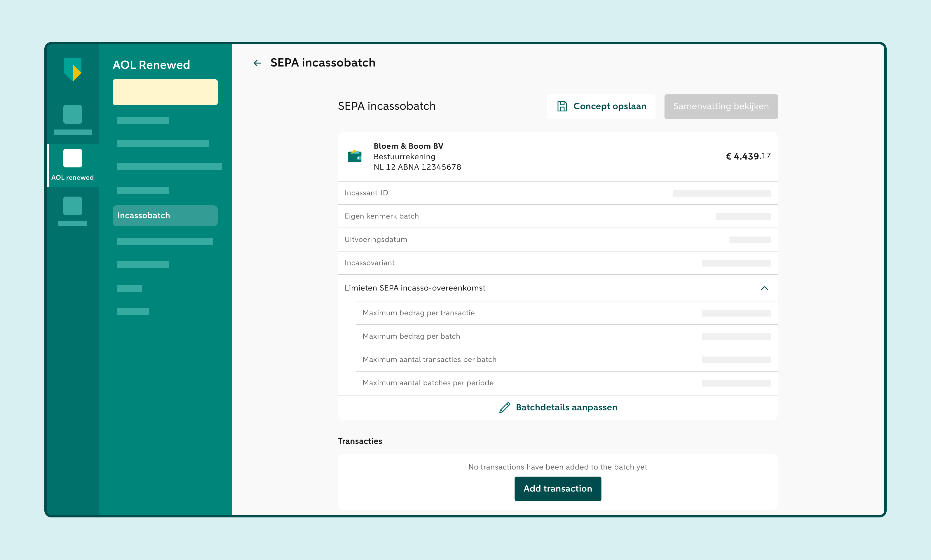Viewport: 931px width, 560px height.
Task: Click the Uitvoeringsdatum label
Action: (x=376, y=240)
